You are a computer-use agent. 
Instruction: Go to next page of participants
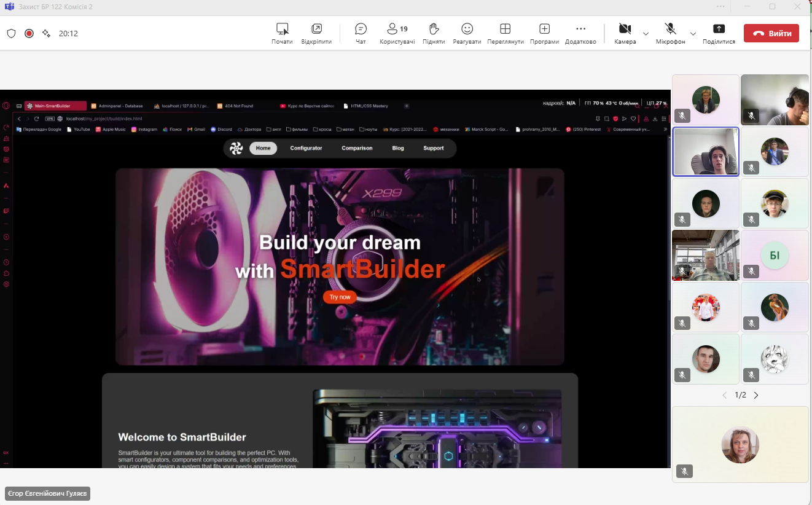tap(756, 395)
